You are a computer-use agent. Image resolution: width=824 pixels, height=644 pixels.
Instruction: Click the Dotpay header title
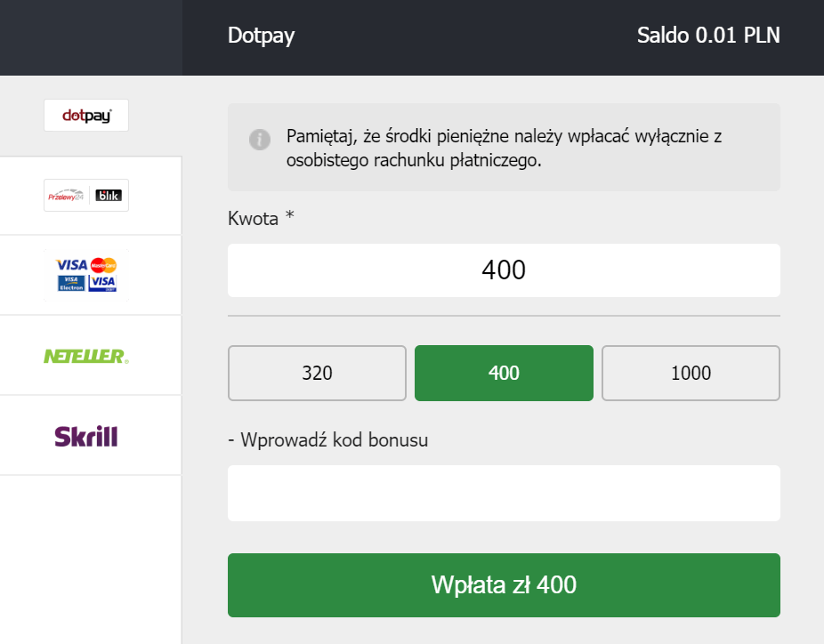(x=261, y=36)
